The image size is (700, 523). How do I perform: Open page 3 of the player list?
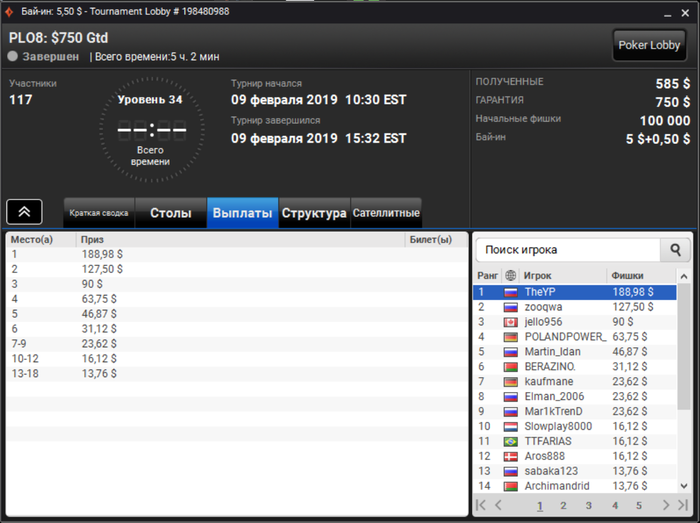click(x=588, y=506)
